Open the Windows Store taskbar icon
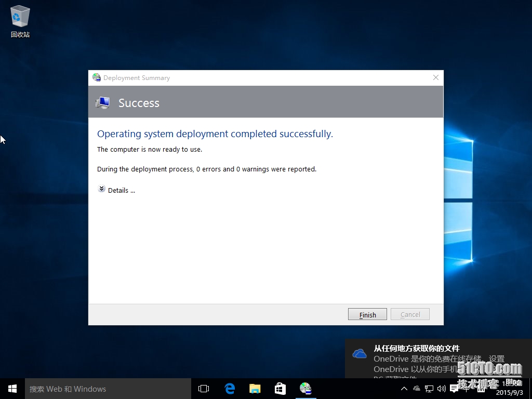 point(280,389)
